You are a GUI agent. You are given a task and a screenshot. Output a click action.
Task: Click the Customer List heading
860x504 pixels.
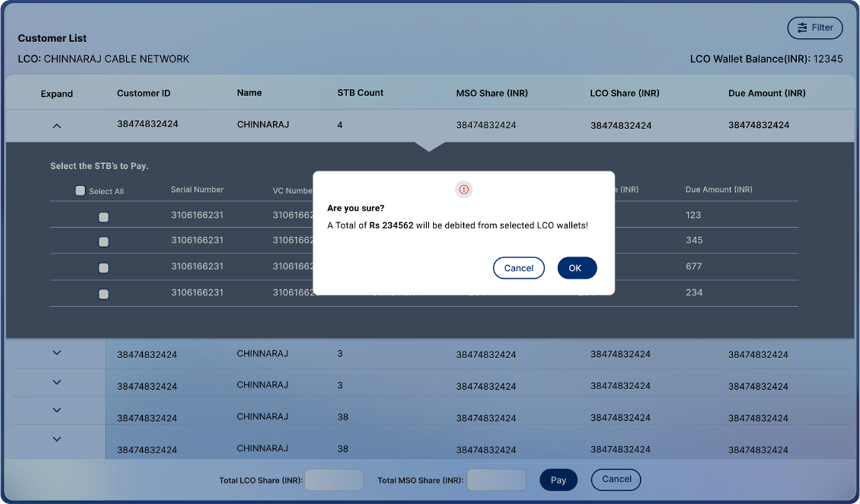pos(52,38)
